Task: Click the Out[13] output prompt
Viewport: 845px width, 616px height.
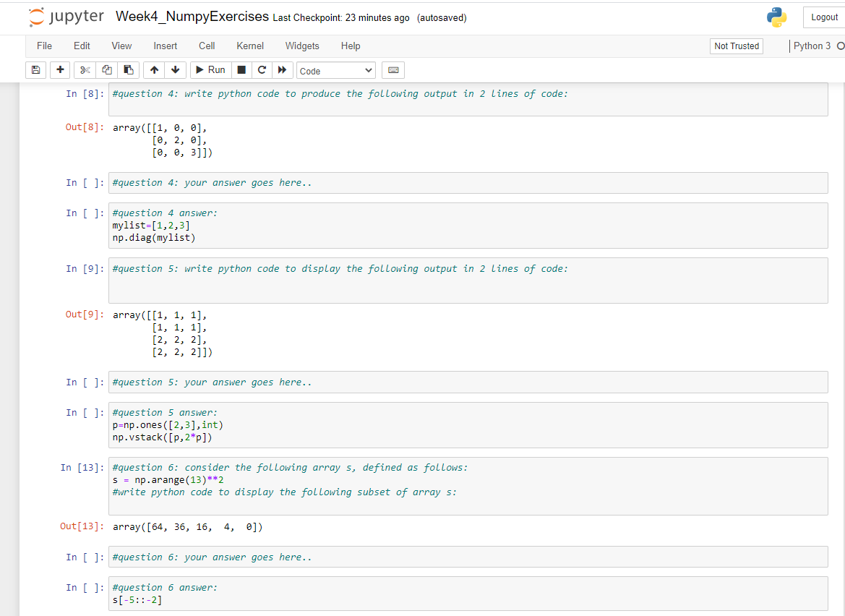Action: 82,526
